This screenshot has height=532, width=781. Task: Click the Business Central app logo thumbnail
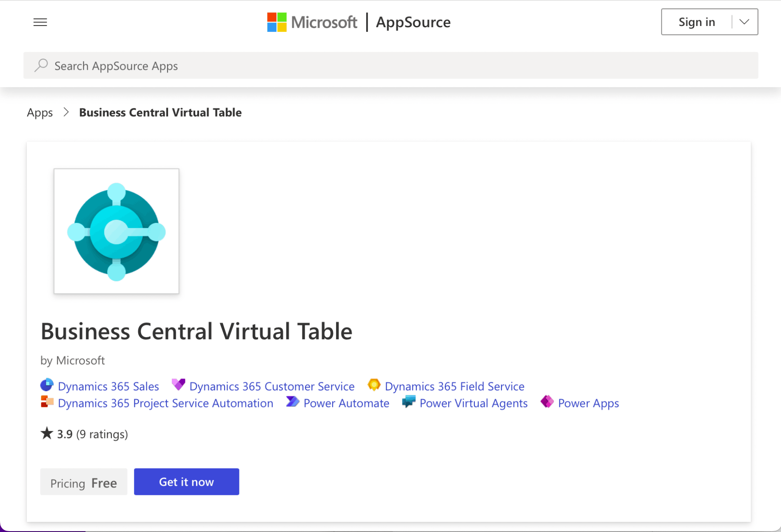click(117, 231)
